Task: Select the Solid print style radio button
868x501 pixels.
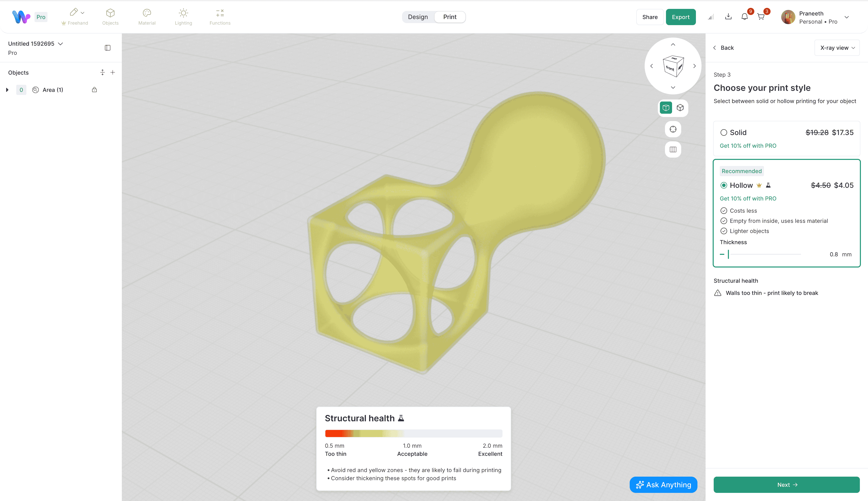Action: 724,132
